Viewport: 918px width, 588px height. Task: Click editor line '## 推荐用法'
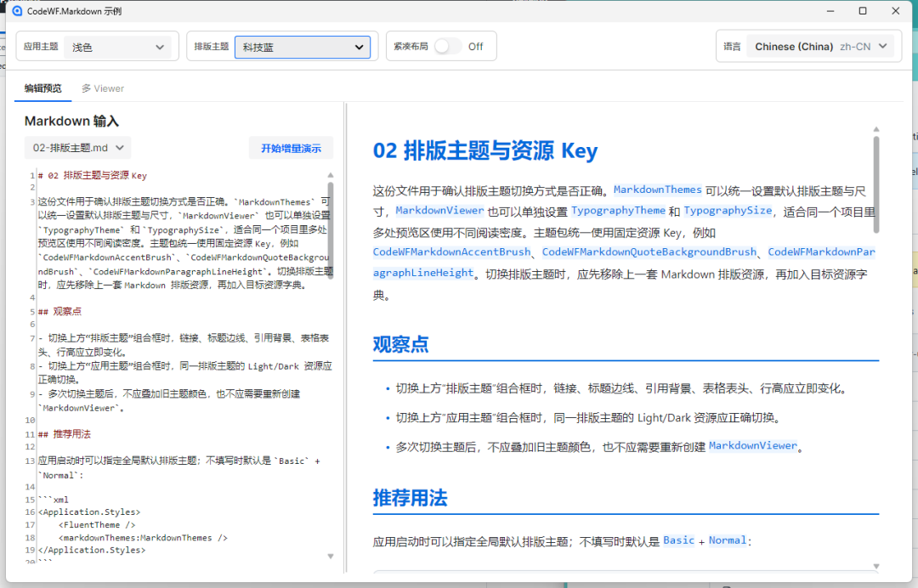pyautogui.click(x=65, y=434)
